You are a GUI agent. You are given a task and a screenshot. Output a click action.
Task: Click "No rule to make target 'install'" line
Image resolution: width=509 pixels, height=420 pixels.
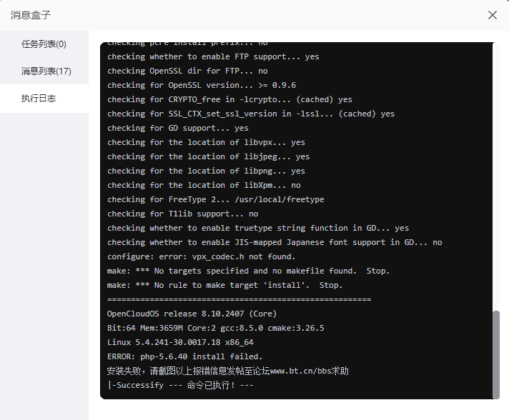pyautogui.click(x=224, y=285)
